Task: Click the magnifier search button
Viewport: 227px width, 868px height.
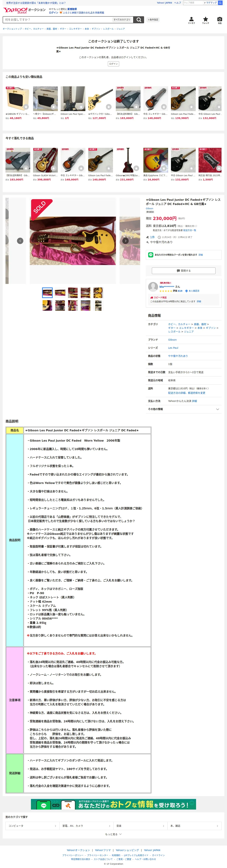Action: tap(138, 20)
